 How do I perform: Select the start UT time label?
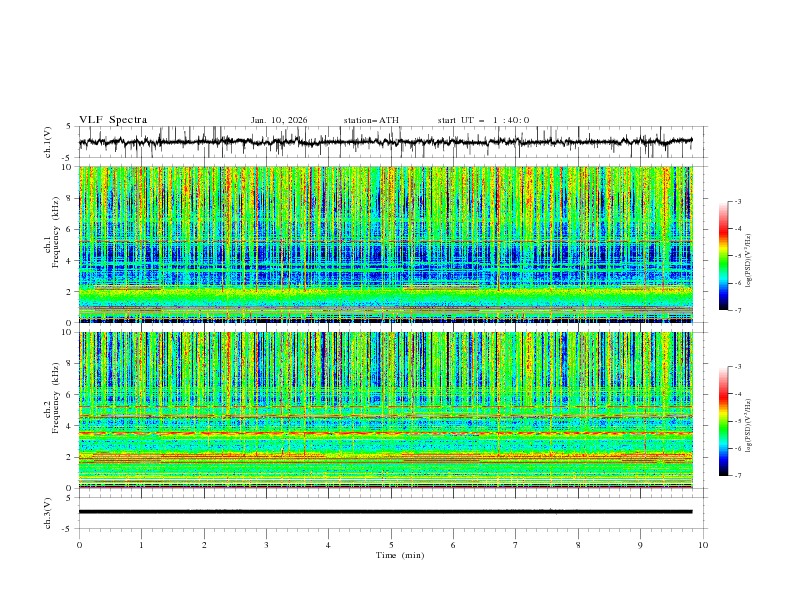tap(483, 120)
